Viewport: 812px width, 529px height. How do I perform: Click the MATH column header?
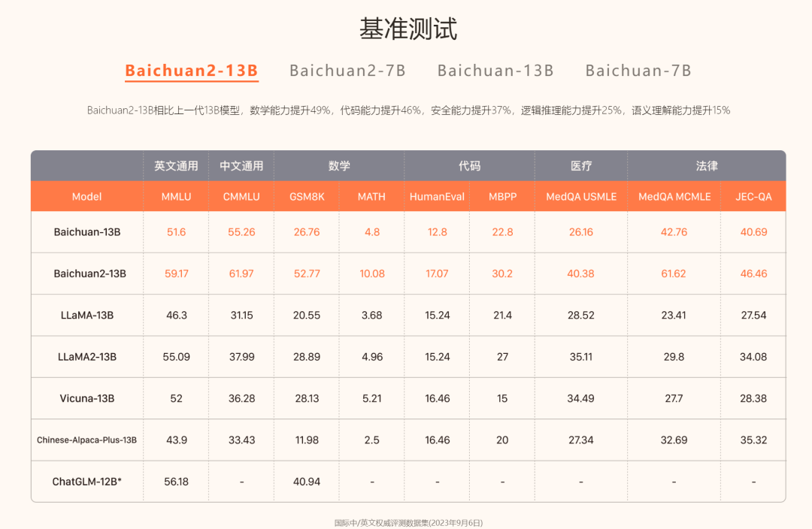pos(372,197)
